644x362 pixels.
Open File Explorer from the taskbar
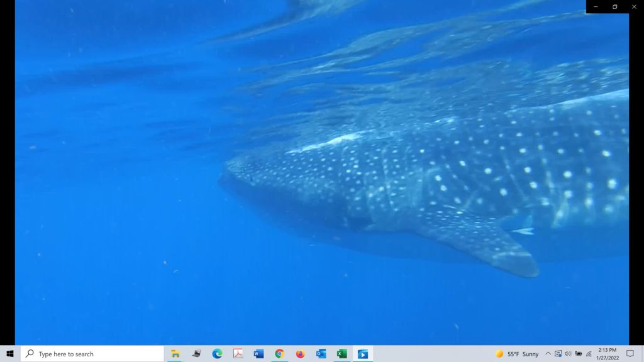coord(175,354)
